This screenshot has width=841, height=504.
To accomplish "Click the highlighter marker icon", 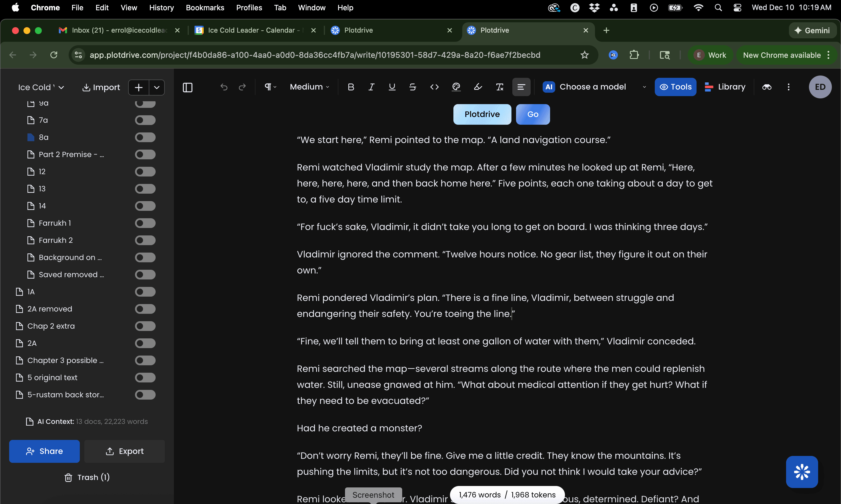I will [x=478, y=87].
